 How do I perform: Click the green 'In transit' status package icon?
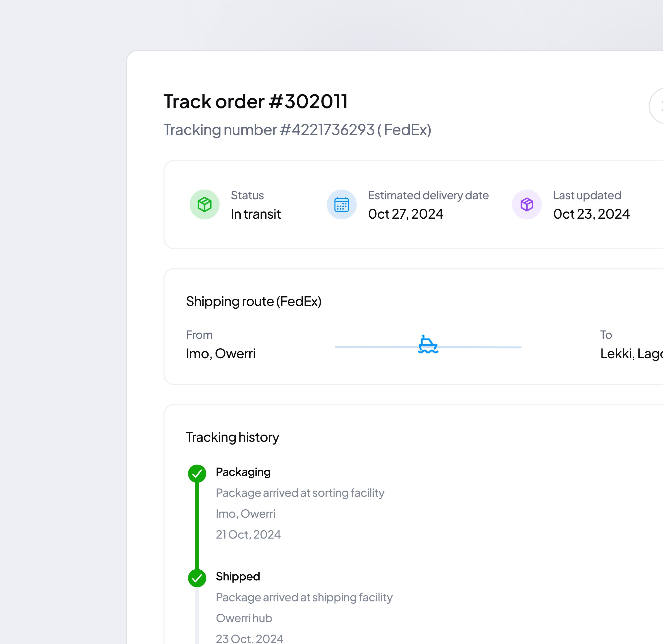click(204, 204)
